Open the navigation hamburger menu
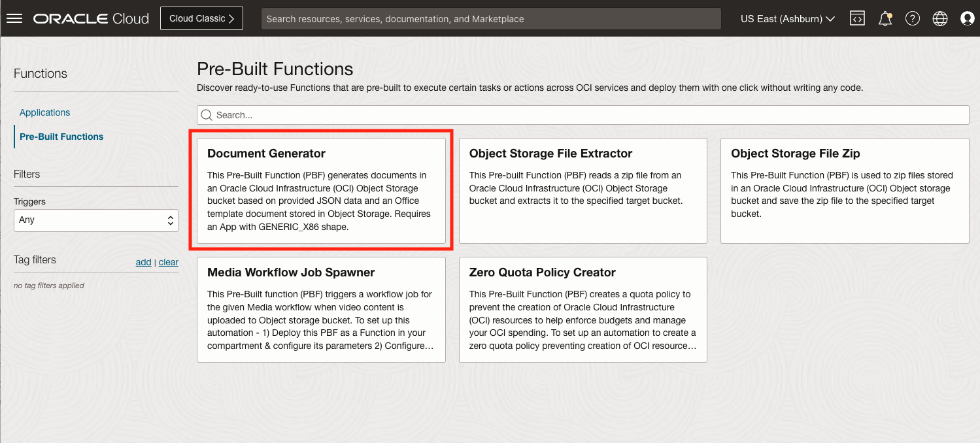 (16, 18)
